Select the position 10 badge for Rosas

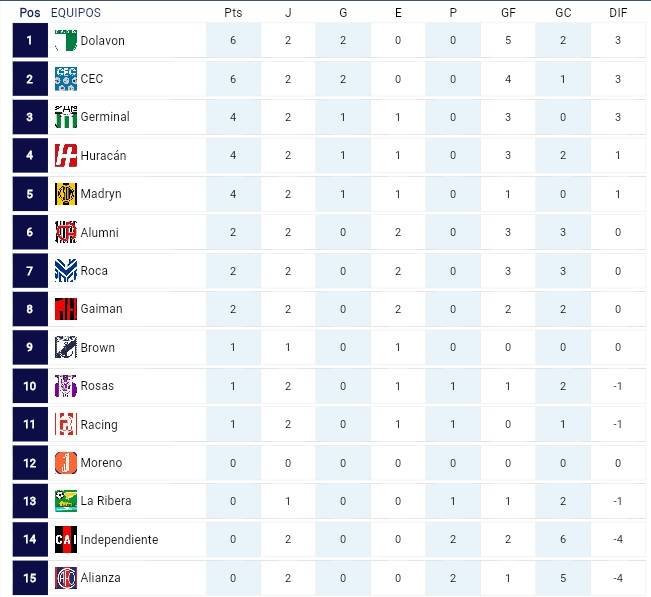coord(30,386)
